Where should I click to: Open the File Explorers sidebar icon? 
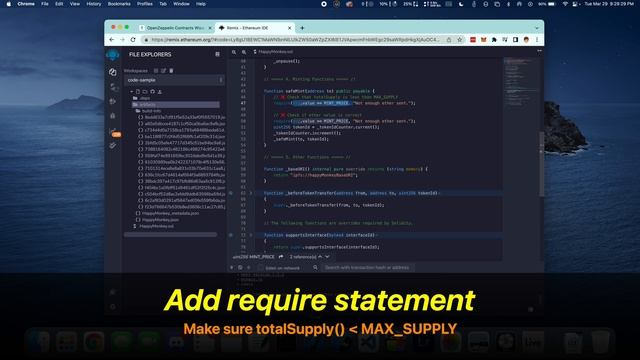click(113, 72)
